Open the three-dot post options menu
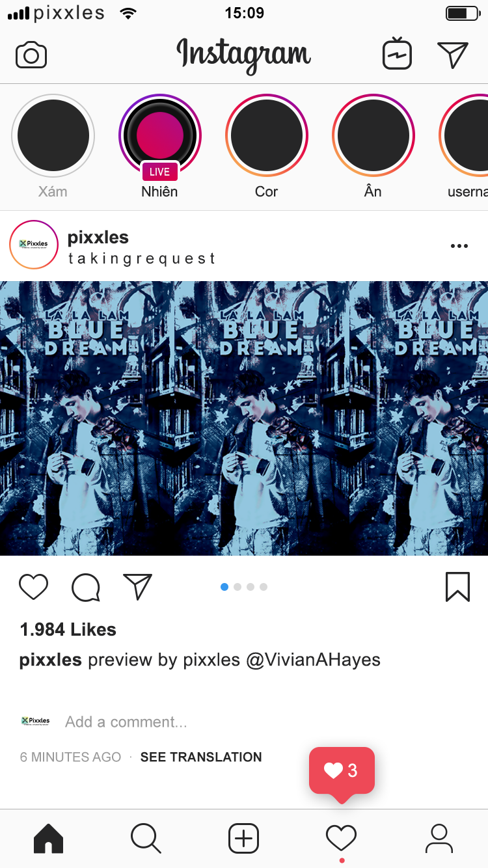The width and height of the screenshot is (488, 868). (459, 246)
